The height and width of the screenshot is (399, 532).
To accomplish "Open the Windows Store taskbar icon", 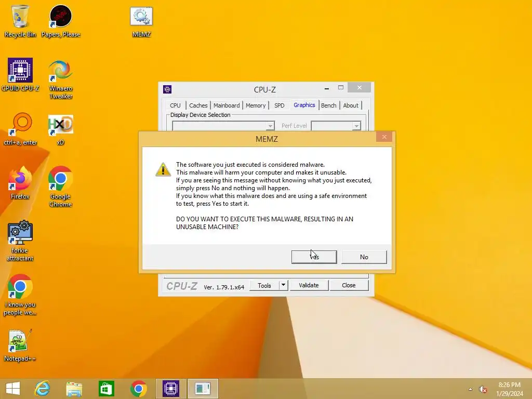I will pyautogui.click(x=106, y=389).
